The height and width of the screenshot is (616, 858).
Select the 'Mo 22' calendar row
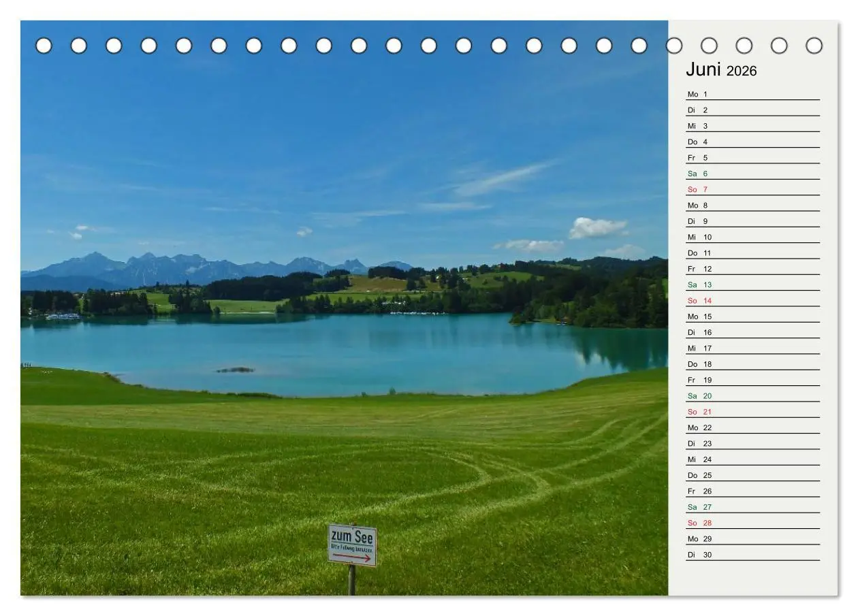(752, 427)
